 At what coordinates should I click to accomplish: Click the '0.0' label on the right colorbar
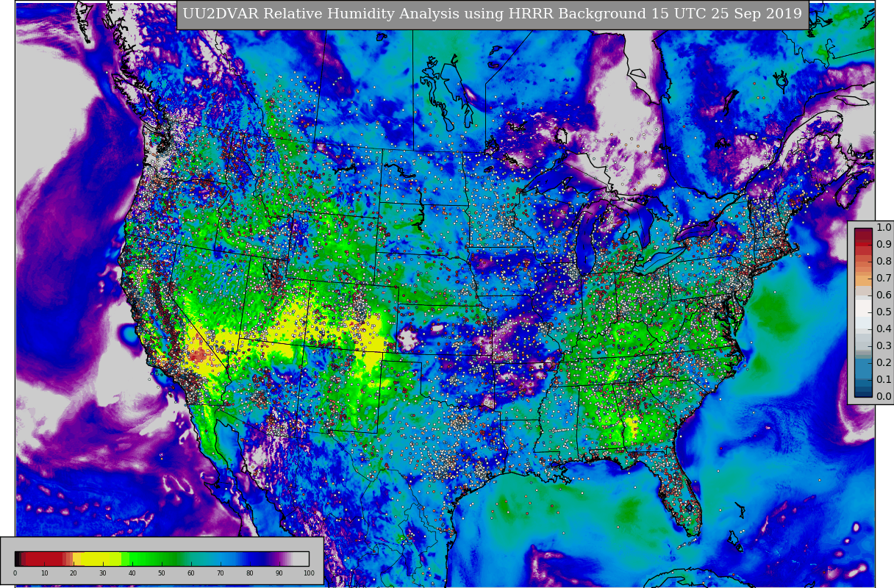(884, 397)
